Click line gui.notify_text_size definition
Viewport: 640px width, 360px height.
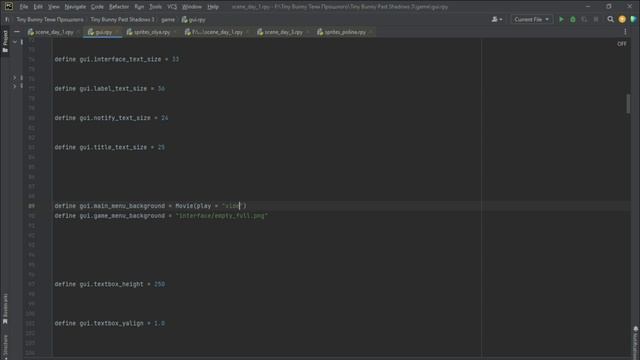click(x=111, y=118)
